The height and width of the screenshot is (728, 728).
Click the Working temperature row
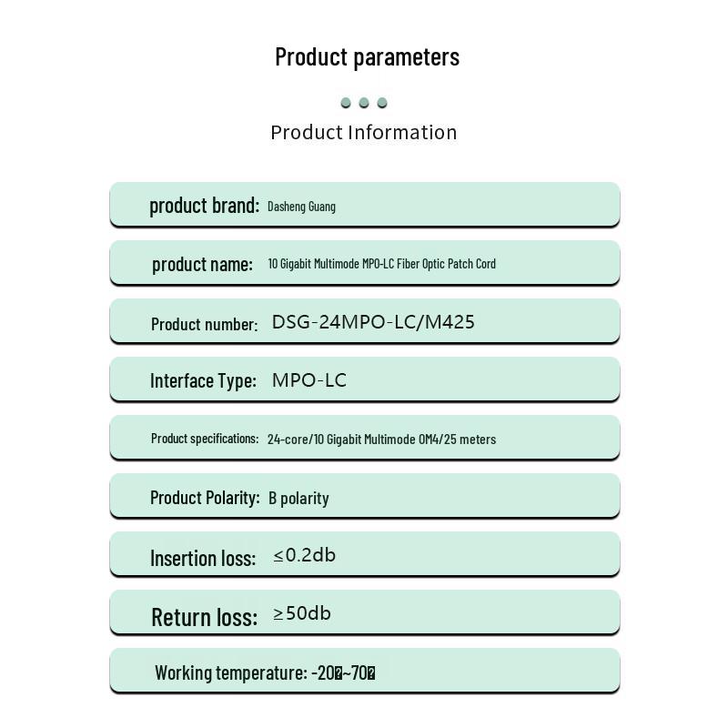click(365, 671)
